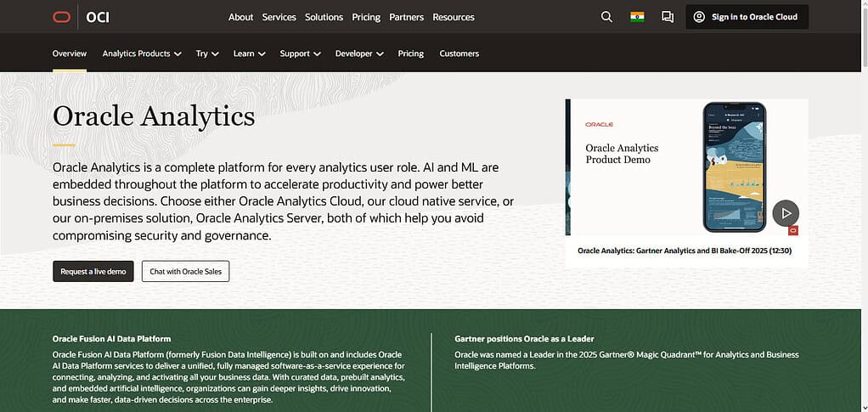Open the top Pricing menu

(x=366, y=17)
